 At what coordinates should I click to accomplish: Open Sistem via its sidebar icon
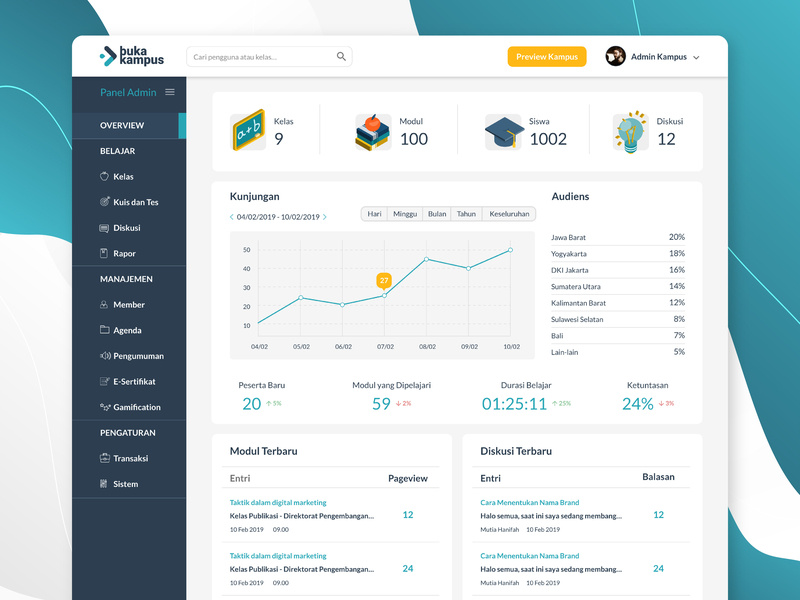pyautogui.click(x=105, y=484)
